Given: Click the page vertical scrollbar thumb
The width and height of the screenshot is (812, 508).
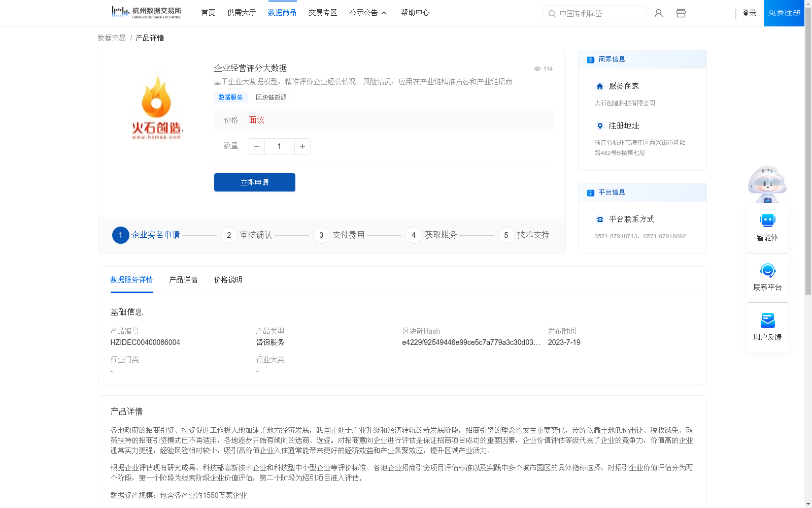Looking at the screenshot, I should 808,151.
